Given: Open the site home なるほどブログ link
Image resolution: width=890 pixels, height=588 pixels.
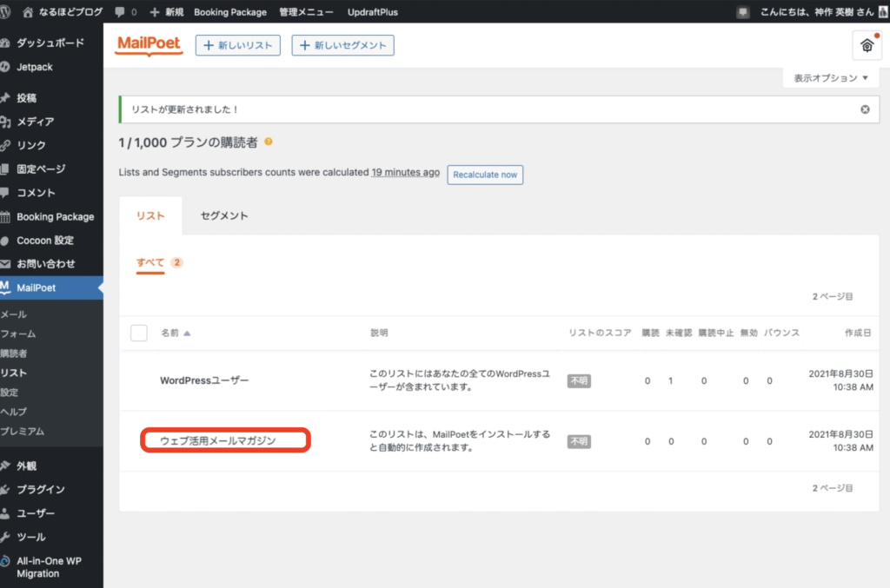Looking at the screenshot, I should (63, 12).
